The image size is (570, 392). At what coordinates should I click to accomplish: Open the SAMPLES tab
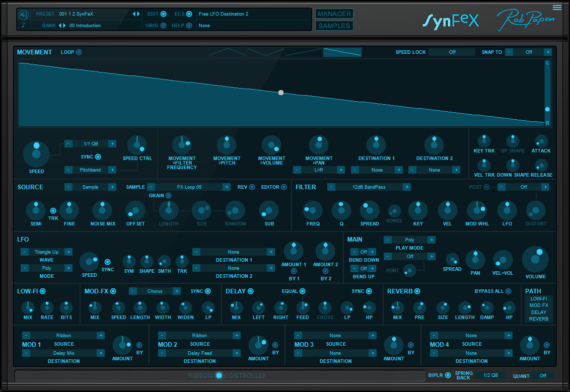[x=334, y=26]
